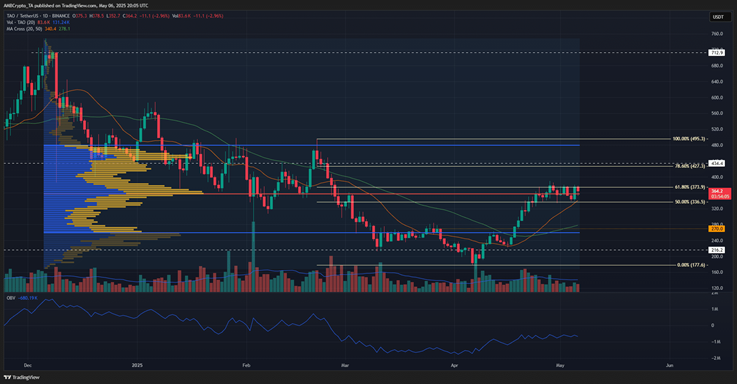Click the TradingView logo at bottom left
This screenshot has height=384, width=737.
pyautogui.click(x=22, y=377)
